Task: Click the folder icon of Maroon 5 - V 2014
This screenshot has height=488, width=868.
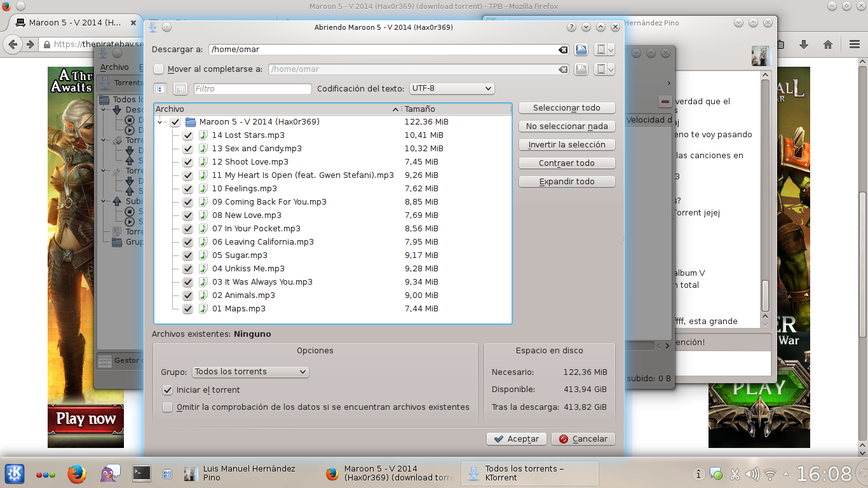Action: point(190,122)
